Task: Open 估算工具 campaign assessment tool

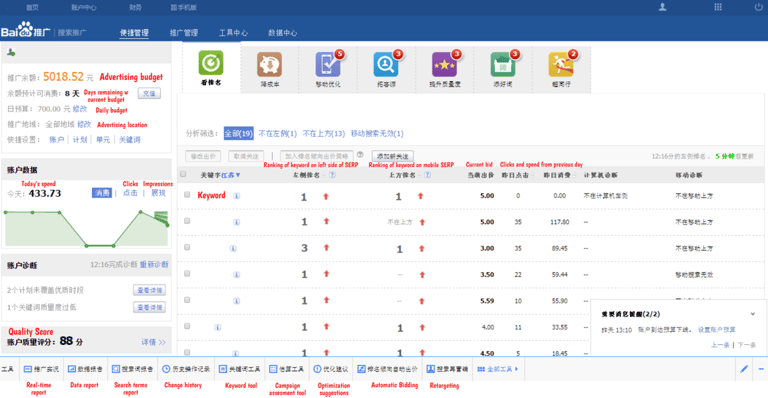Action: [x=287, y=369]
